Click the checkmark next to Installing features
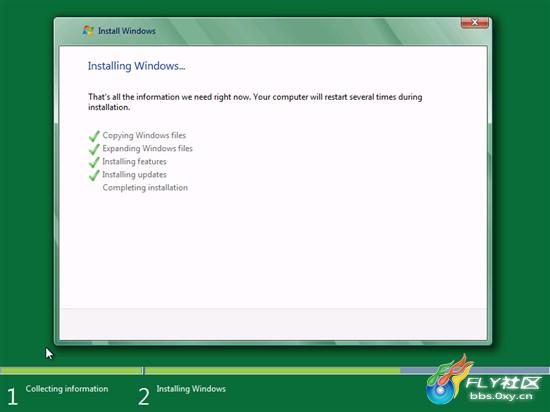 pos(94,162)
